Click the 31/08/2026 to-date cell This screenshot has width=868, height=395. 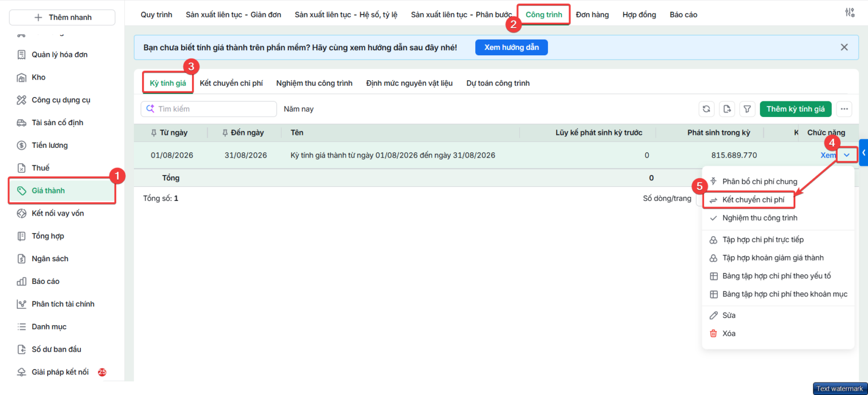point(246,155)
